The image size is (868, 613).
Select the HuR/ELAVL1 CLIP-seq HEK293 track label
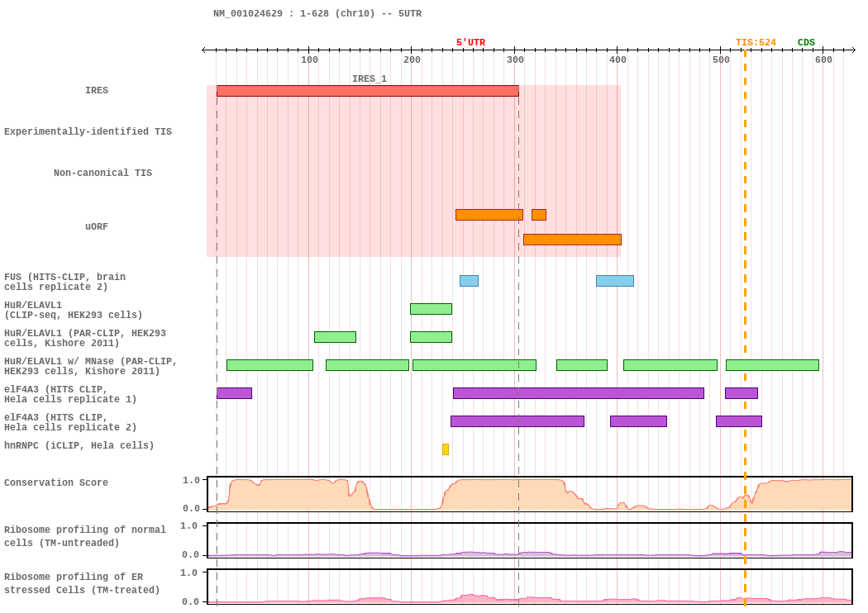pos(73,310)
